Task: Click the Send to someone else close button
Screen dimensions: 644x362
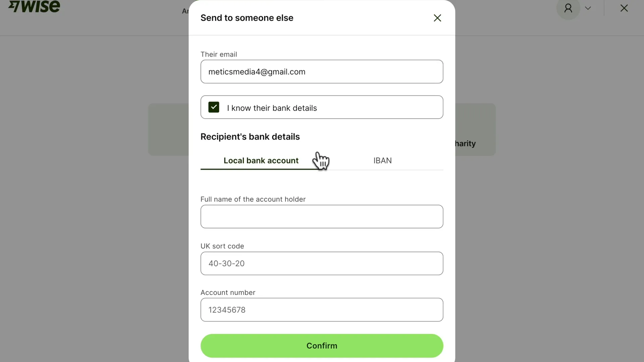Action: tap(437, 18)
